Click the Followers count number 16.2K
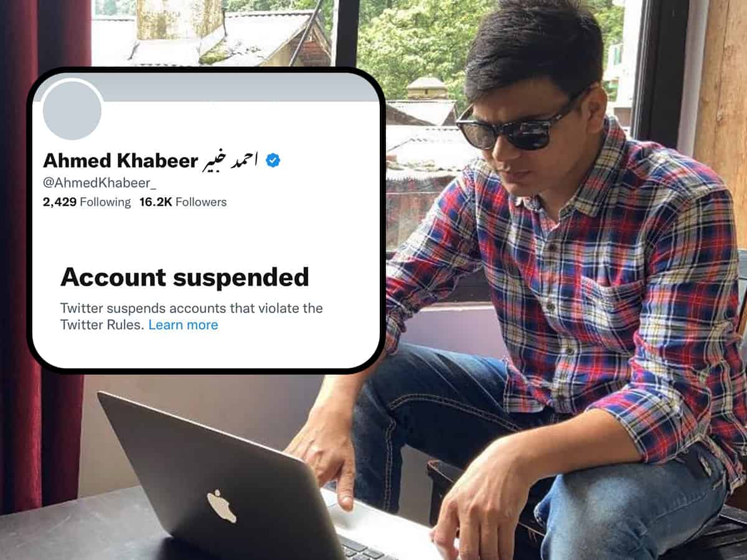Viewport: 747px width, 560px height. click(156, 202)
